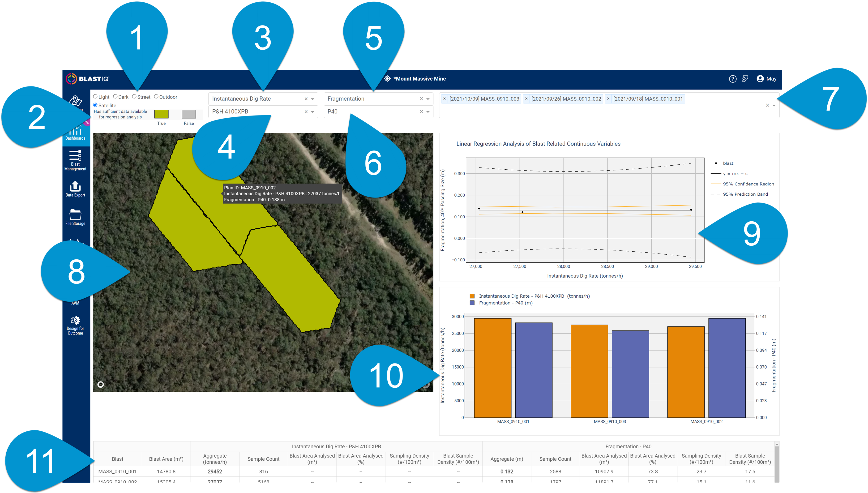Click the 'Linear Regression Analysis' chart title
The image size is (868, 493).
[x=538, y=144]
